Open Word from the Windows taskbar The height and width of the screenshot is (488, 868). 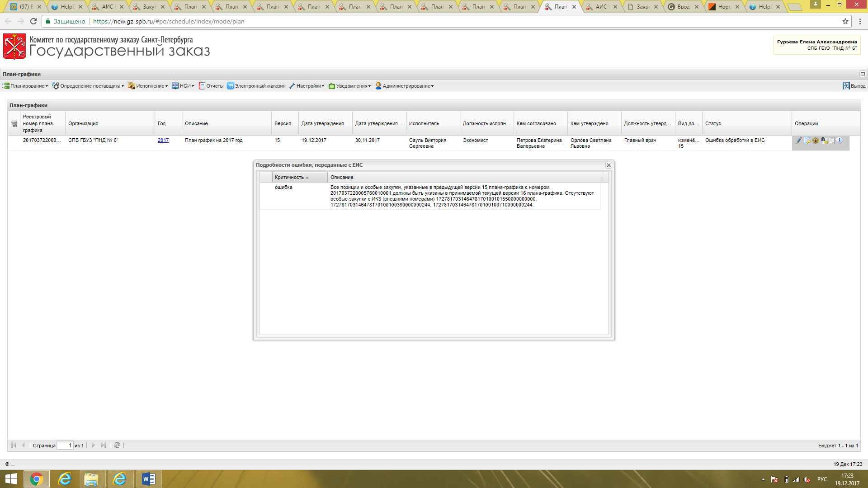[148, 479]
